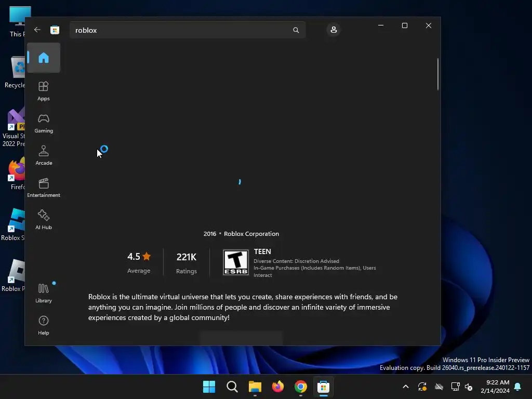
Task: Click the muted volume tray icon
Action: coord(469,387)
